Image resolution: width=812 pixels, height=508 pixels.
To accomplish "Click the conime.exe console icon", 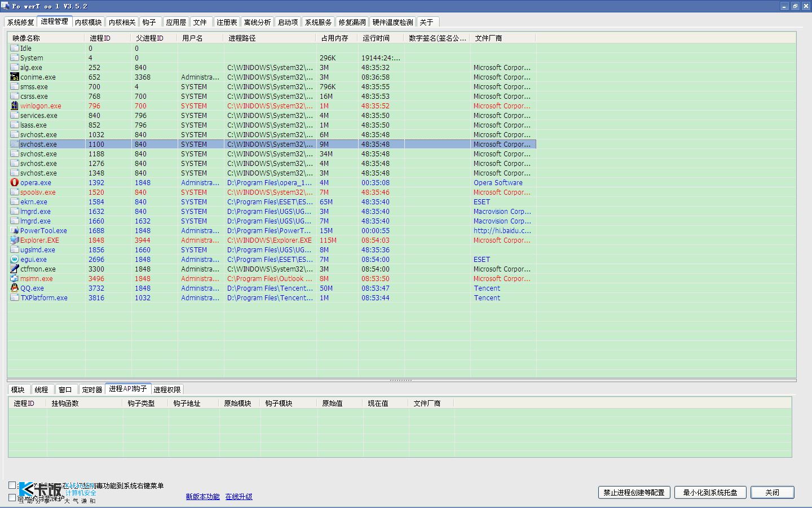I will pos(15,77).
